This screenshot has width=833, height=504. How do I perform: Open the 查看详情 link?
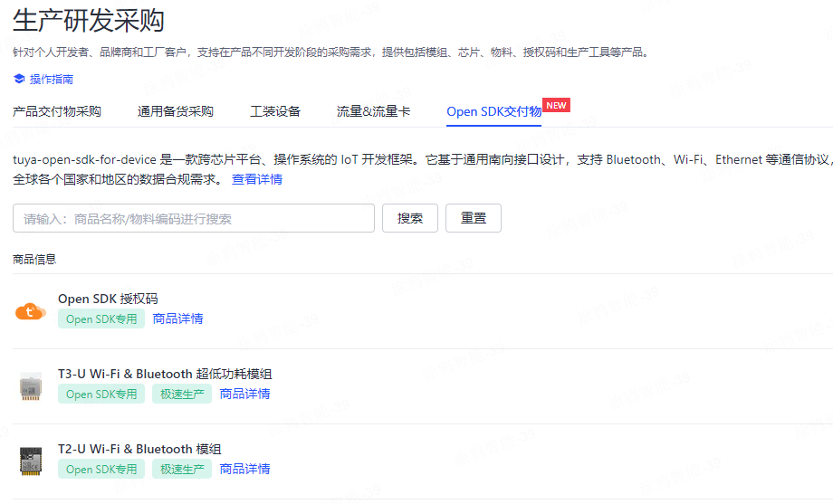point(257,179)
